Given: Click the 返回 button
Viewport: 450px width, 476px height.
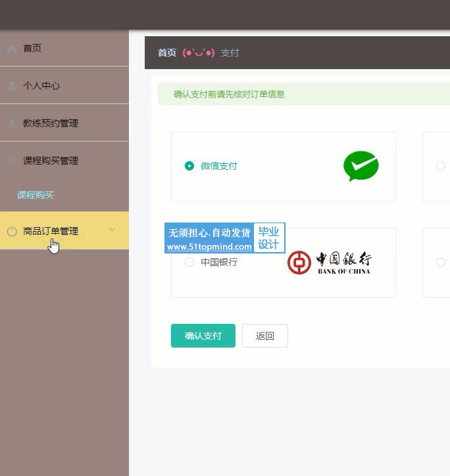Looking at the screenshot, I should [265, 336].
